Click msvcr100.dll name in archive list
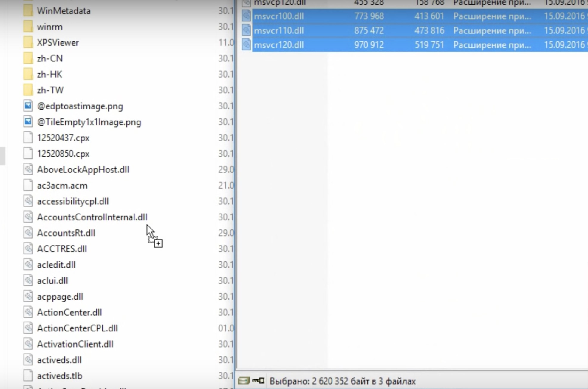Image resolution: width=588 pixels, height=389 pixels. tap(279, 16)
